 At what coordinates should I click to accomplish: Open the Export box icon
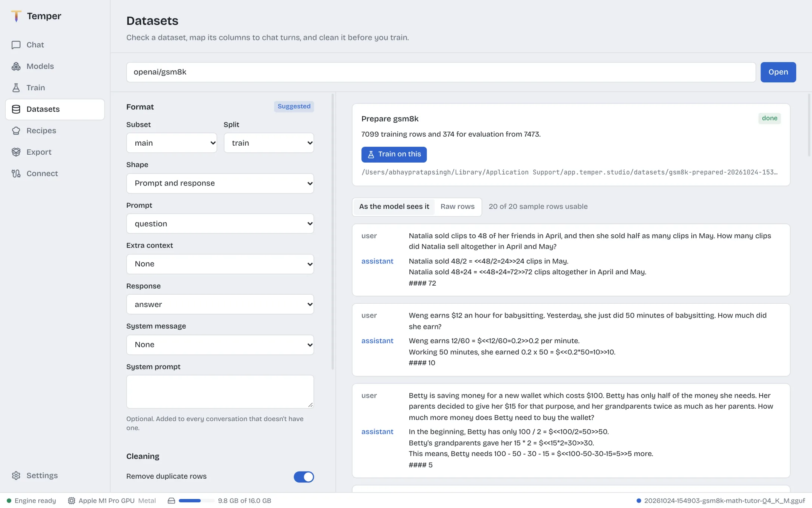16,152
